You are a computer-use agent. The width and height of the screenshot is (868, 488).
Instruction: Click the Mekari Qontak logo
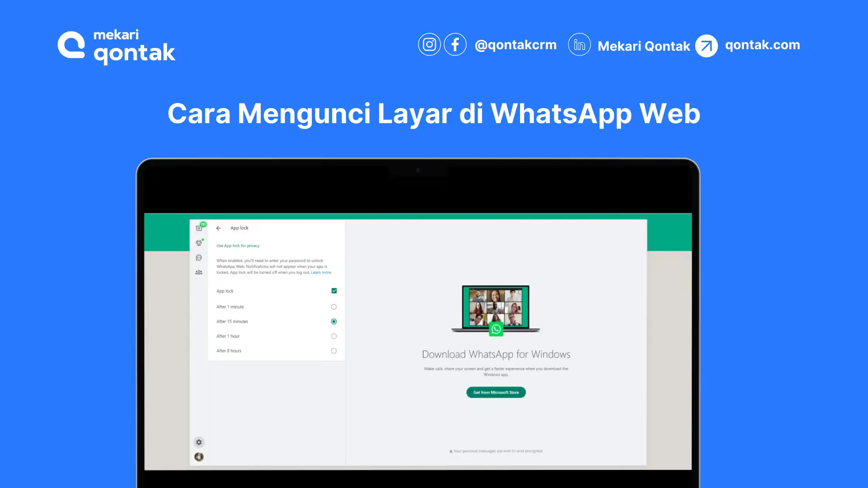click(x=117, y=47)
